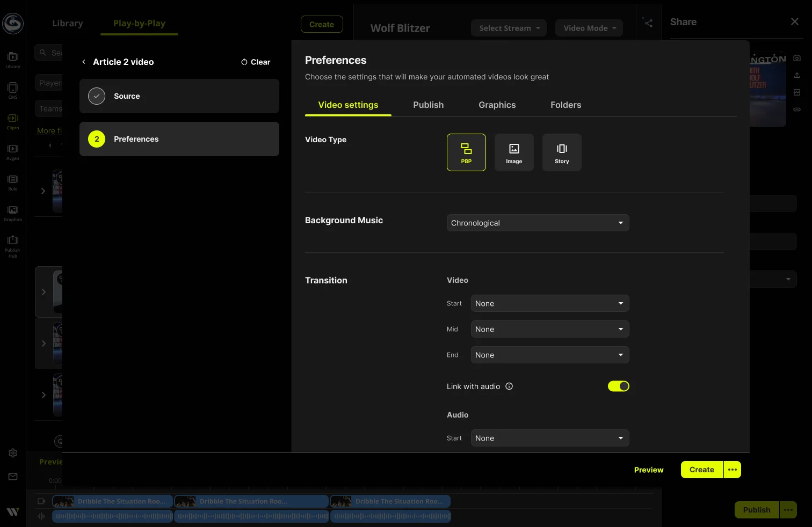Close the Share panel

[x=795, y=21]
